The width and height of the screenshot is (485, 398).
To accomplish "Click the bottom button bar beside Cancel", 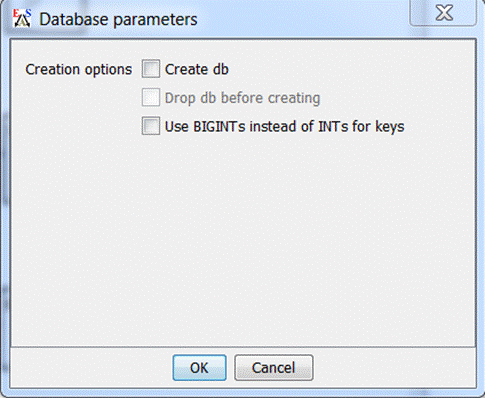I will tap(393, 368).
